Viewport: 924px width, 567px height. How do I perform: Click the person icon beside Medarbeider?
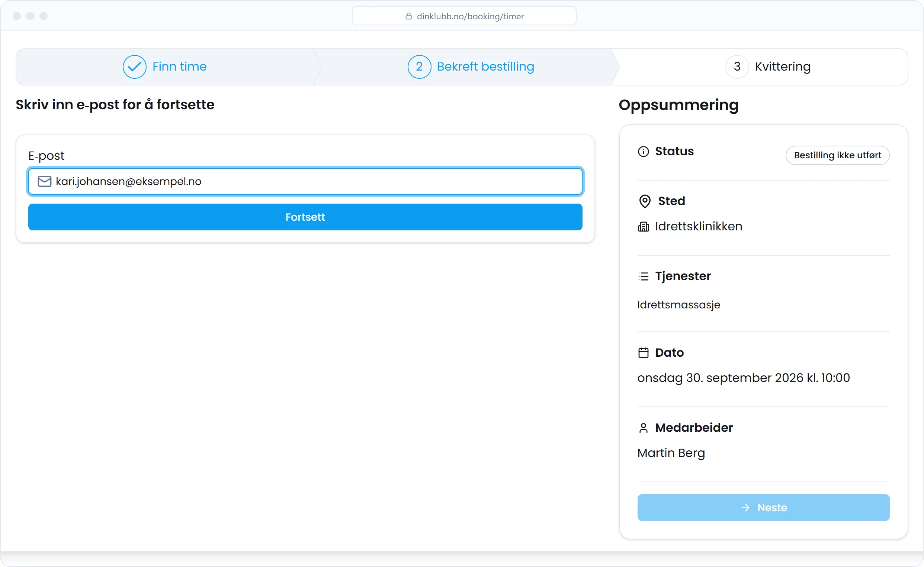[643, 428]
